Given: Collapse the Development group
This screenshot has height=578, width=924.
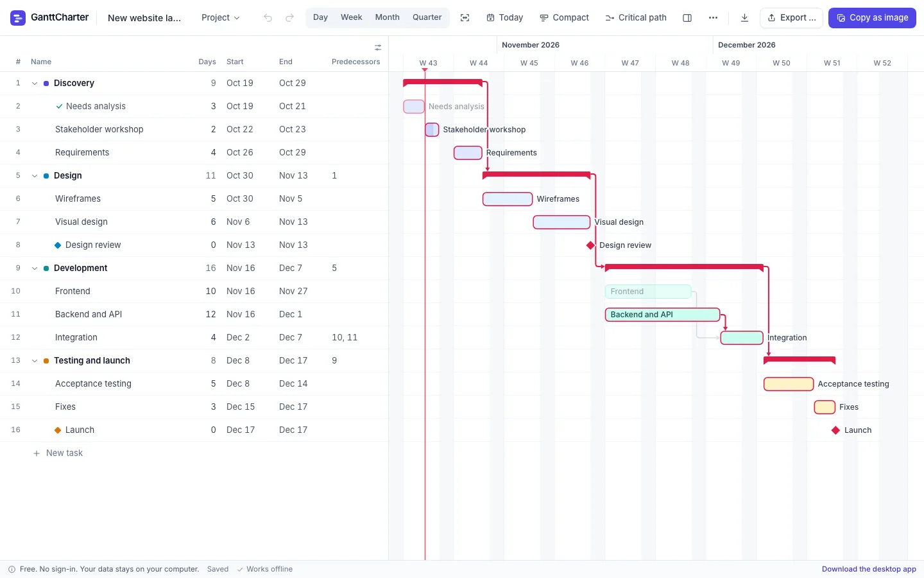Looking at the screenshot, I should point(35,268).
